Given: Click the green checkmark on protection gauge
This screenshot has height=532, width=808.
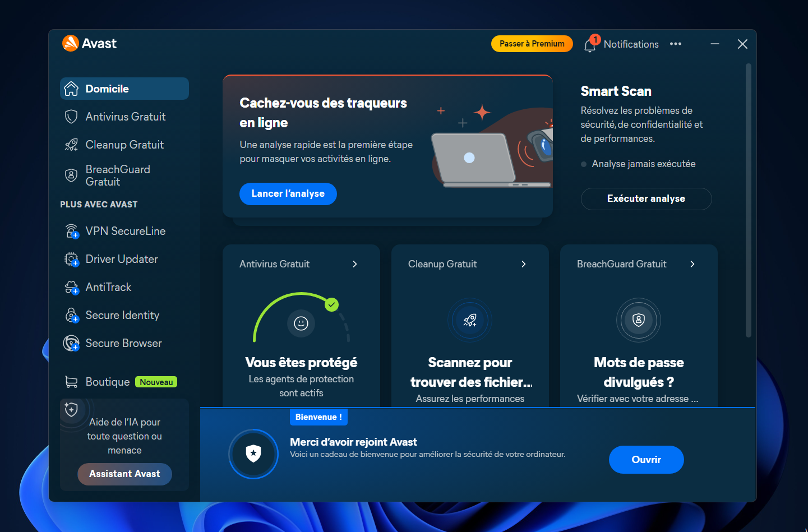Looking at the screenshot, I should point(332,304).
